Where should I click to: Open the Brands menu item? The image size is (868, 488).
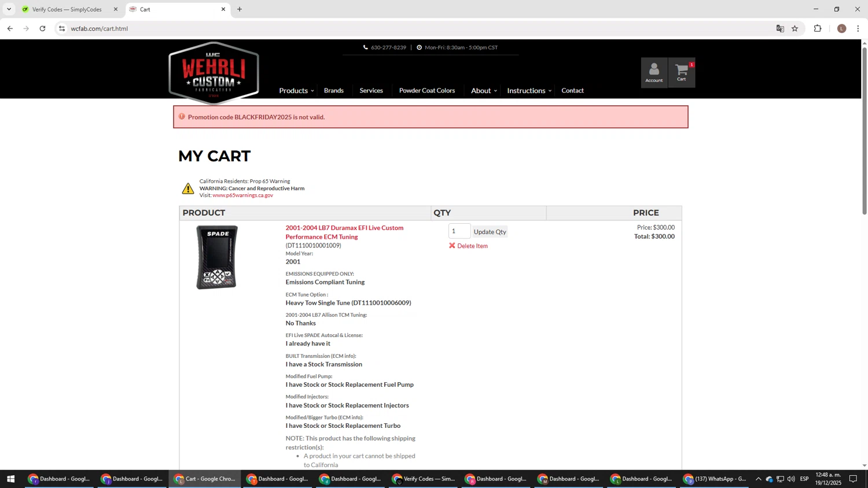pos(334,91)
